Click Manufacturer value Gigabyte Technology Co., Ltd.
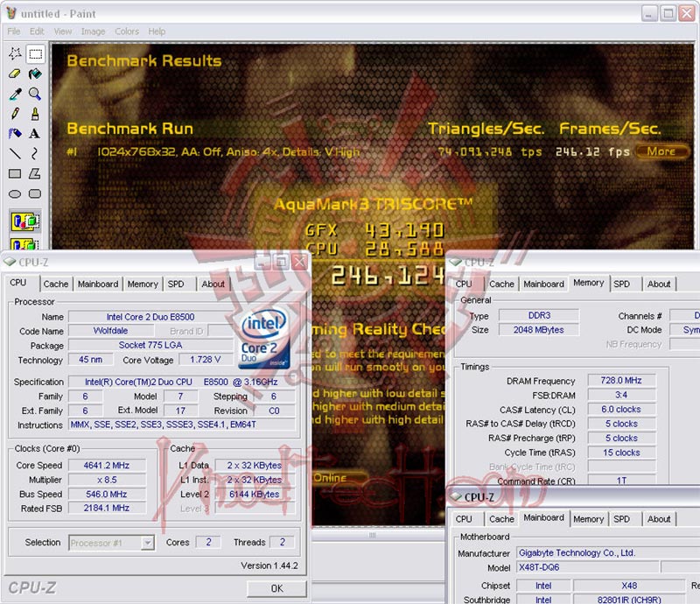The image size is (700, 604). pyautogui.click(x=608, y=553)
